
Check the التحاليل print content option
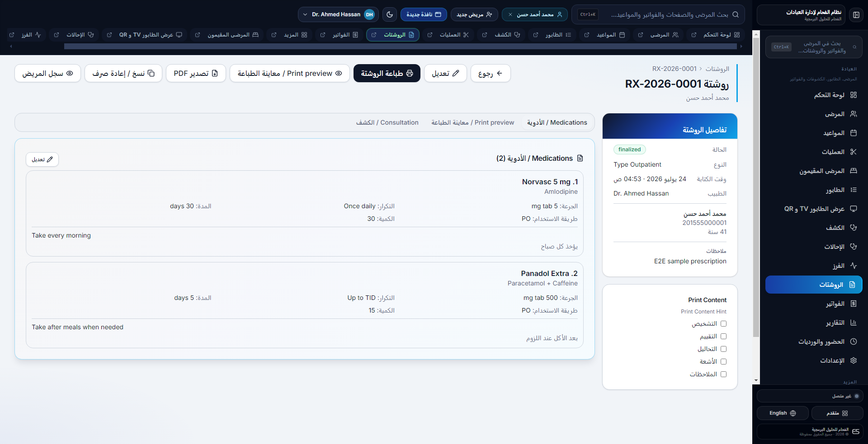723,349
